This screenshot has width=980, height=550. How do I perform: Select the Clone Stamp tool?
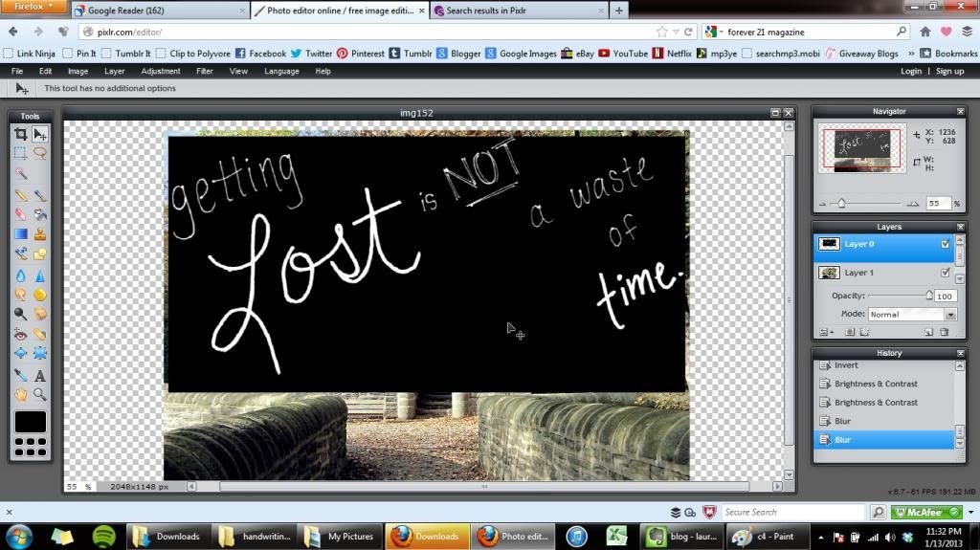(40, 233)
